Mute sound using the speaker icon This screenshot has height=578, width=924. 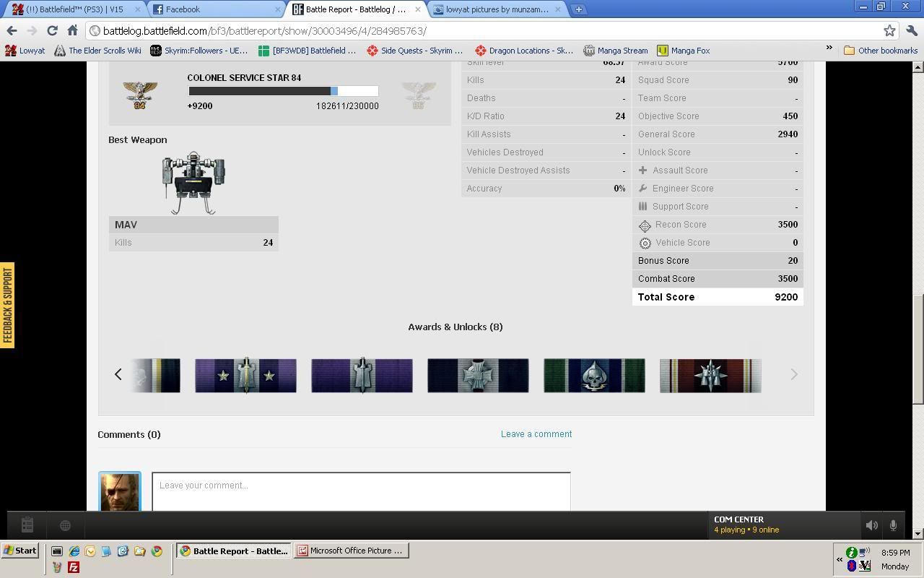[871, 525]
